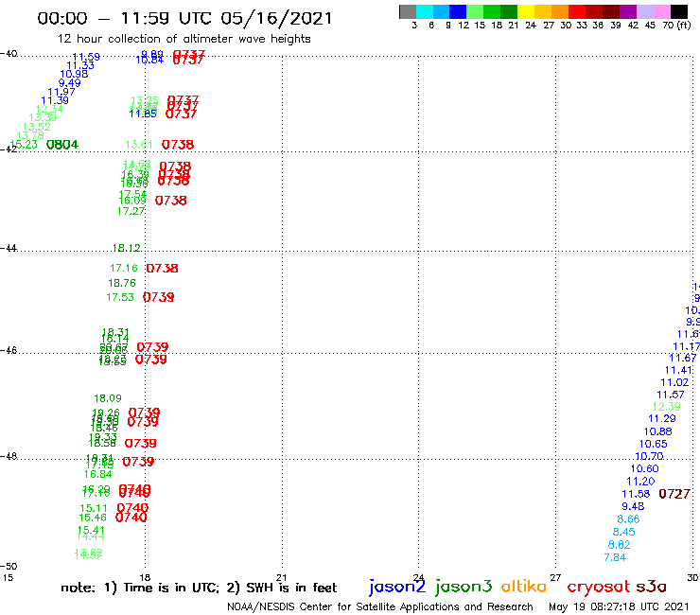
Task: Click the wave height value 17.53
Action: (x=120, y=297)
